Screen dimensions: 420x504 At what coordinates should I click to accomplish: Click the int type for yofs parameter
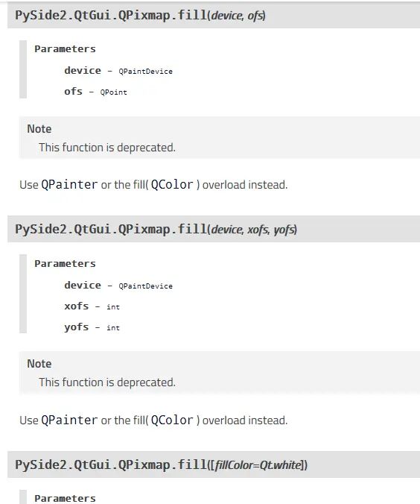click(x=113, y=328)
